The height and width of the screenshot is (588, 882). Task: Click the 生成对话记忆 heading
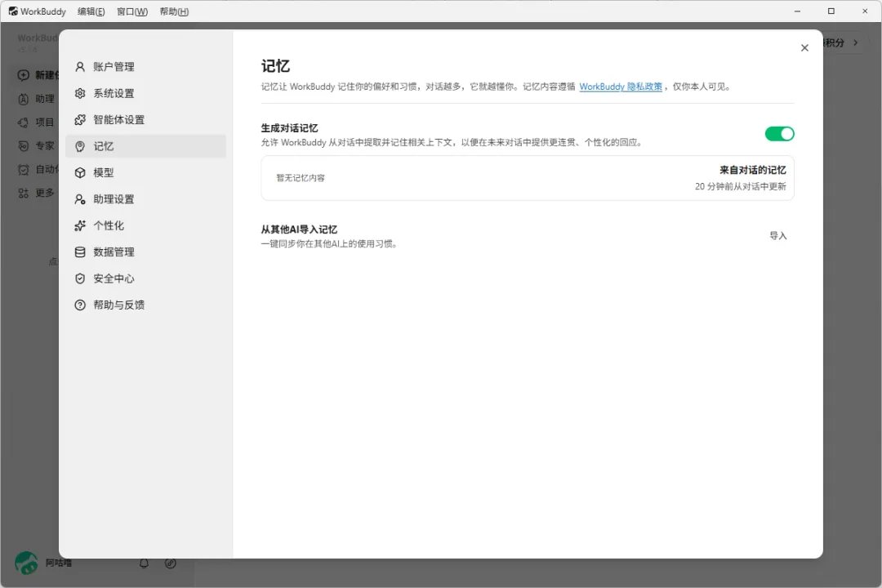click(289, 128)
